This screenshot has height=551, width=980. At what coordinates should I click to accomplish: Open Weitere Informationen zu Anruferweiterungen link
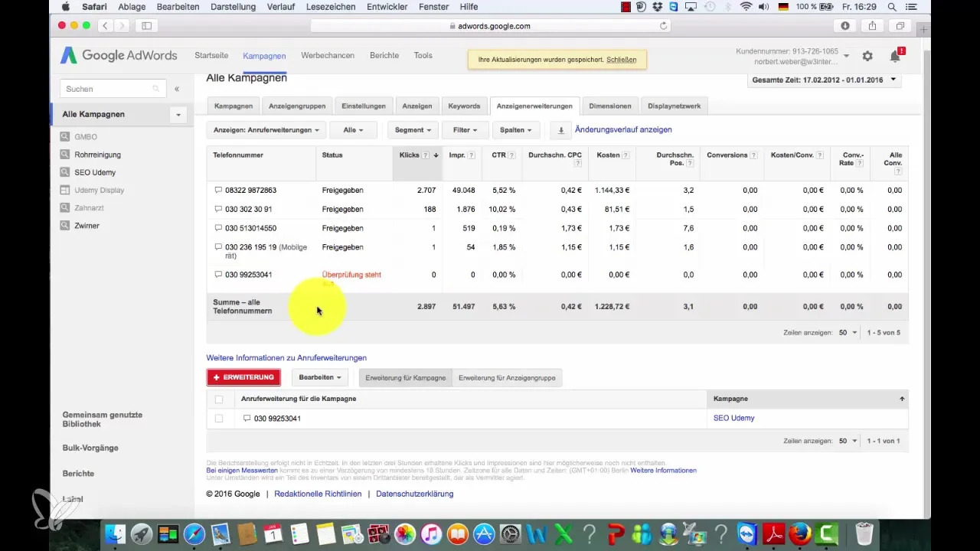point(286,358)
